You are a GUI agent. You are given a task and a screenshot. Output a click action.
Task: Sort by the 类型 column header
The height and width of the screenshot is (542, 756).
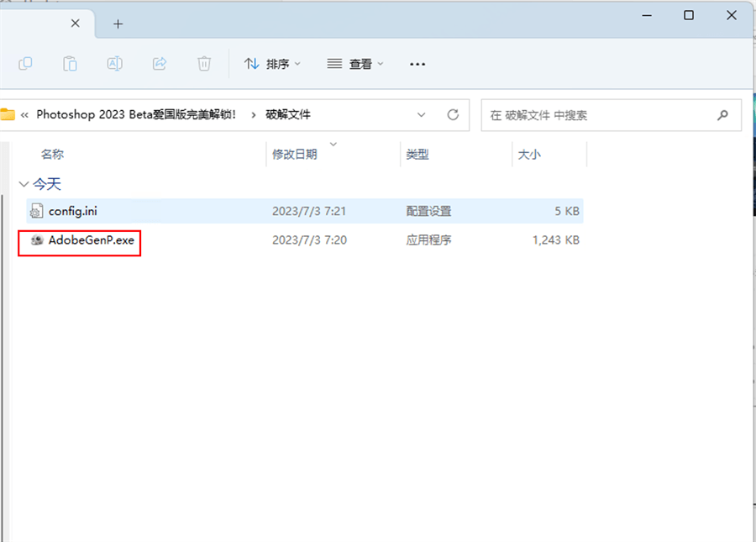click(417, 155)
